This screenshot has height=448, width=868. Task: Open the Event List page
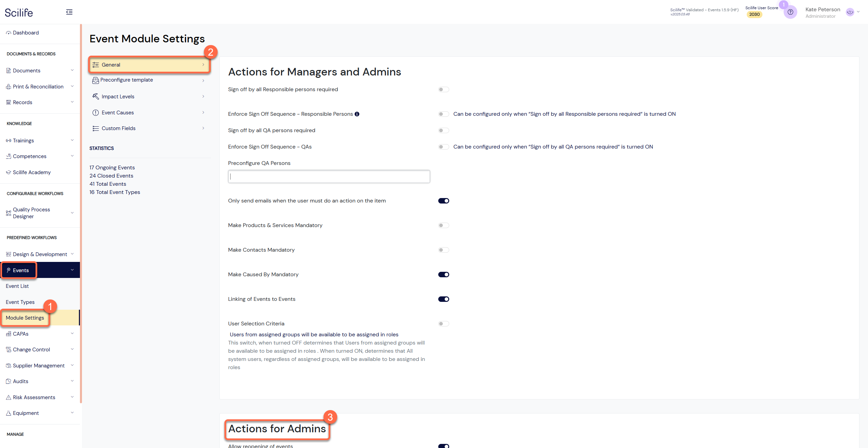click(x=17, y=286)
